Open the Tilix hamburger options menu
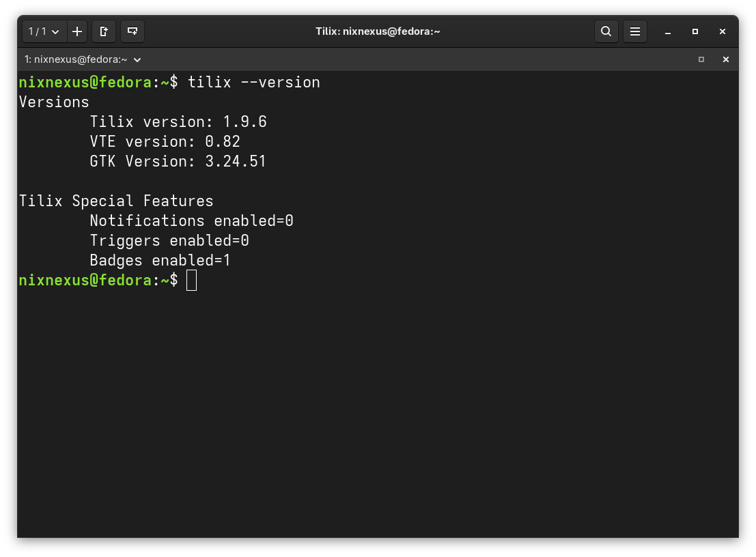The width and height of the screenshot is (756, 557). click(x=635, y=31)
